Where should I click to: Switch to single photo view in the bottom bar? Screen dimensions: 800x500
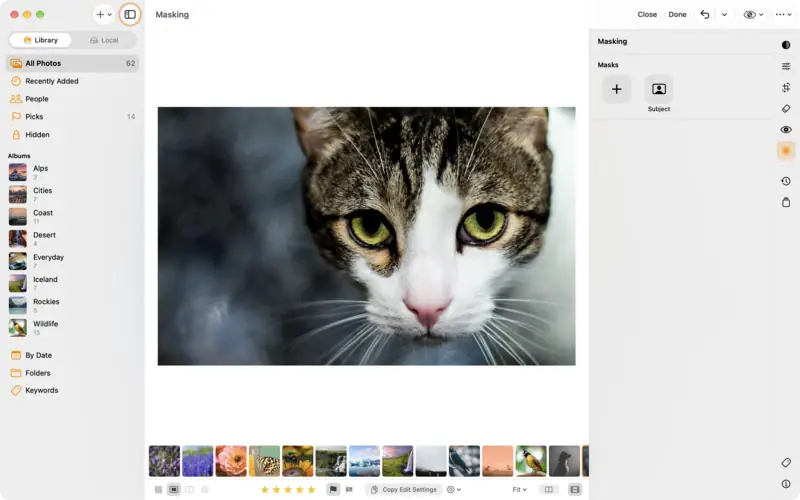(174, 490)
